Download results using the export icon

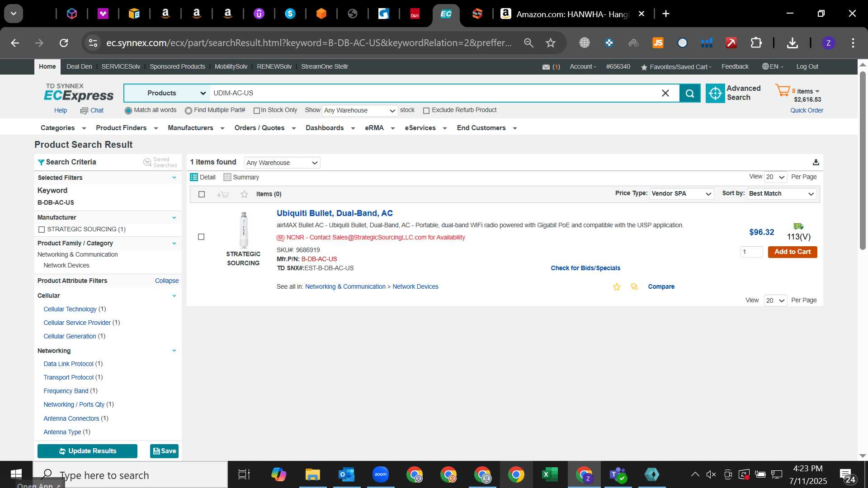816,162
